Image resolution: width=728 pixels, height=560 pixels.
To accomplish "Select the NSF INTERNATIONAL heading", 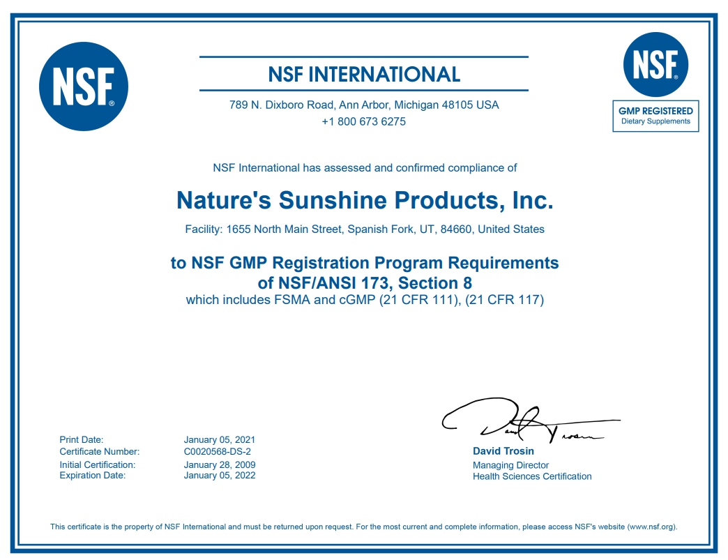I will pos(363,74).
